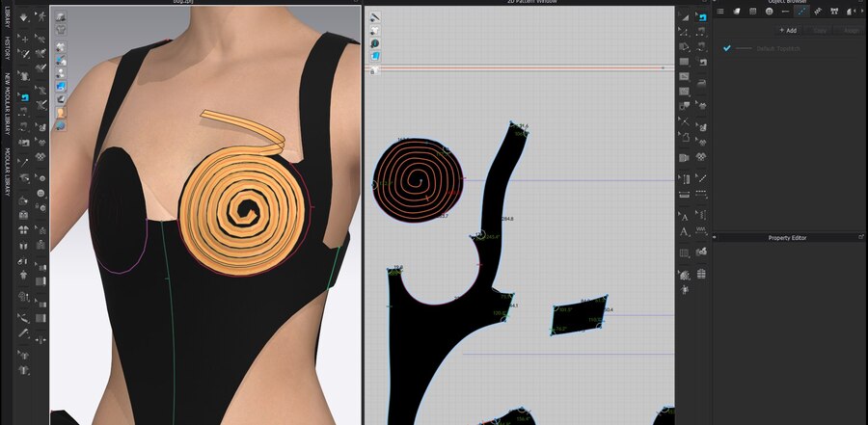The height and width of the screenshot is (425, 868).
Task: Expand the Property Editor panel pop-out button
Action: point(861,237)
